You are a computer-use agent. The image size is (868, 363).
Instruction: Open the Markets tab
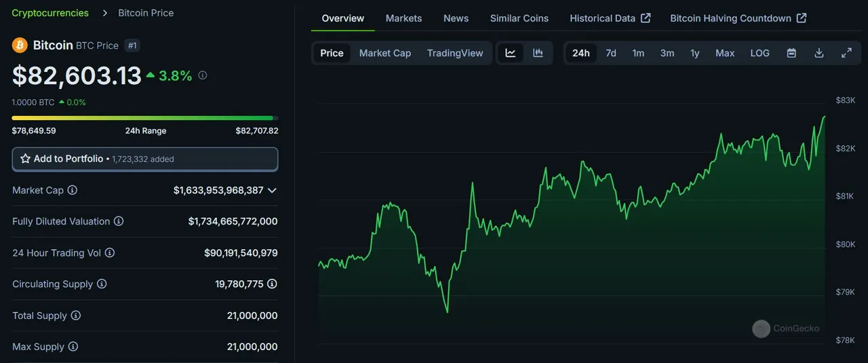pyautogui.click(x=403, y=18)
